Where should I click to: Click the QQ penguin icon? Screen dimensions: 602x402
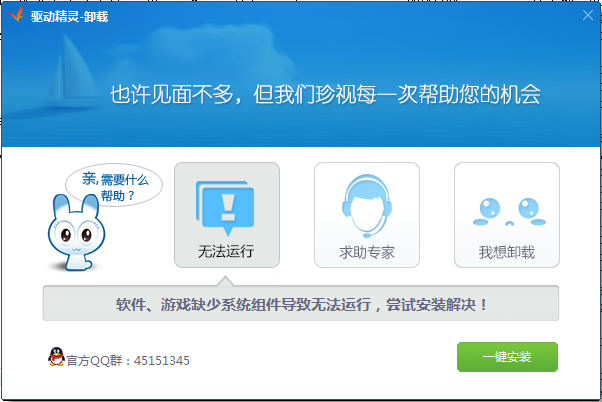(x=56, y=357)
